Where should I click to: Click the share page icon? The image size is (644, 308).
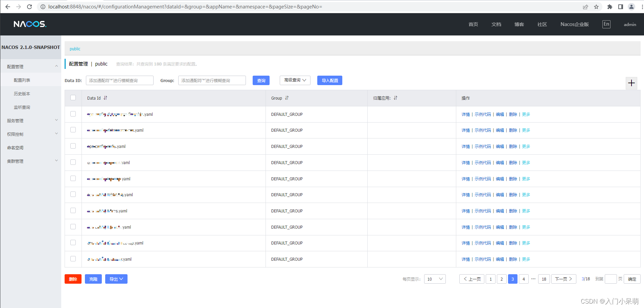click(x=585, y=7)
